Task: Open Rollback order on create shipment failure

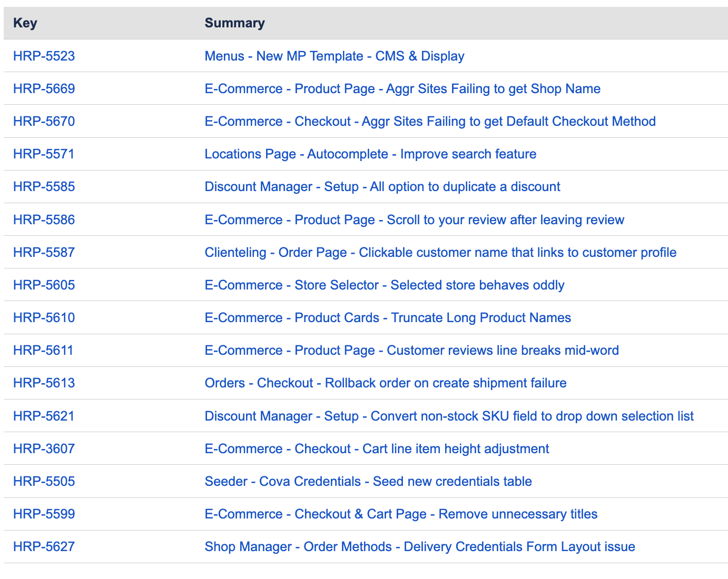Action: click(x=385, y=383)
